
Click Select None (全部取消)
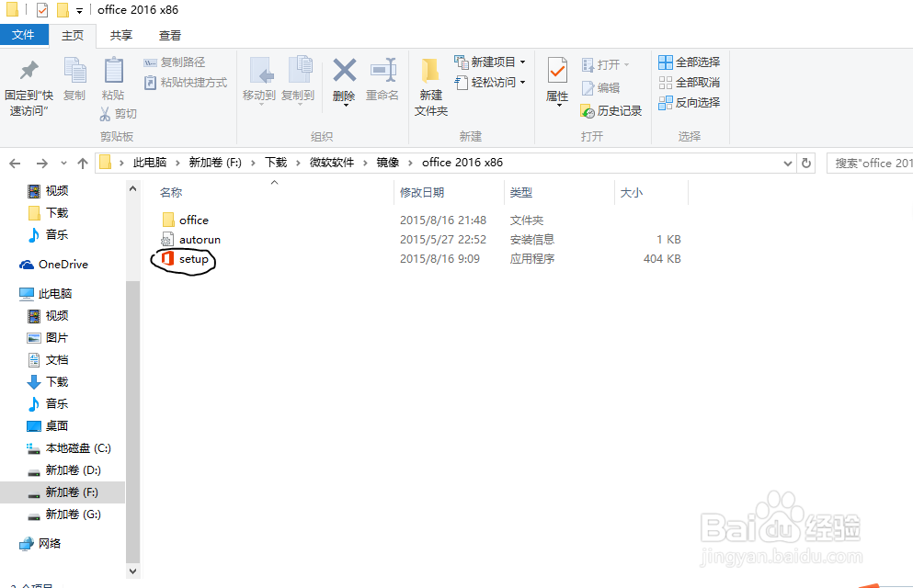(x=690, y=83)
